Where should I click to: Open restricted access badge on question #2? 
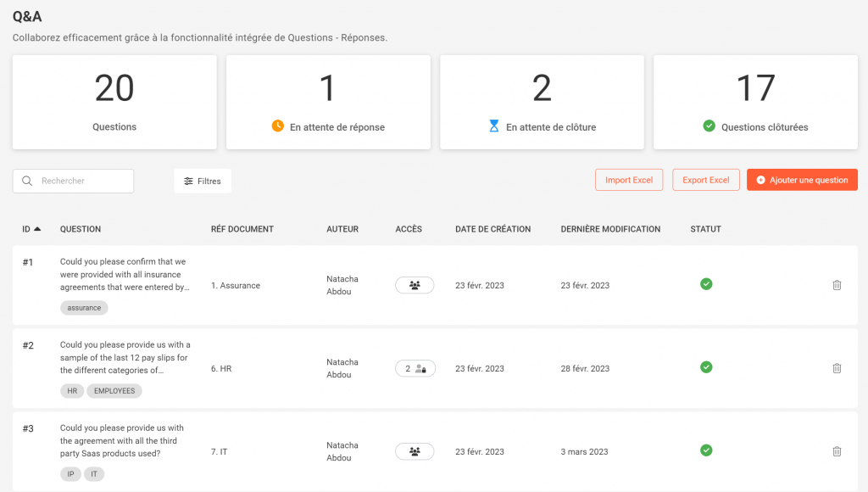[x=415, y=368]
